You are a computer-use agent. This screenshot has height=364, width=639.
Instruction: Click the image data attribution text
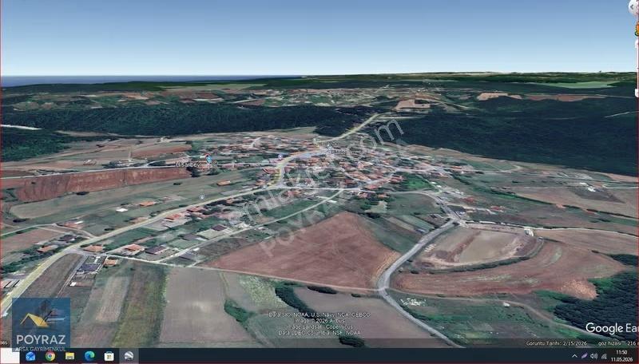(319, 324)
